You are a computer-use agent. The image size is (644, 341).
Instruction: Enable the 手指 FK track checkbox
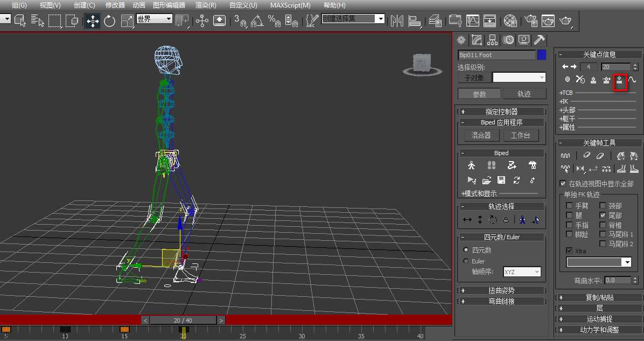(569, 225)
